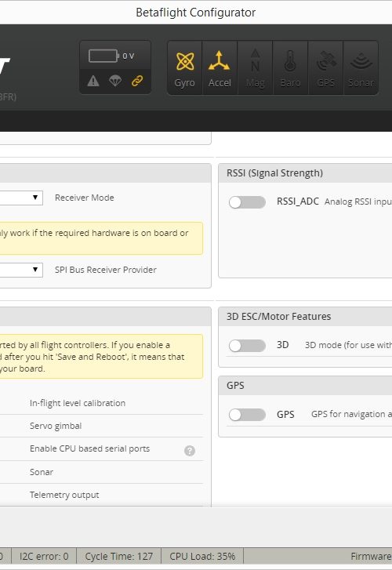This screenshot has width=392, height=570.
Task: Enable the GPS navigation toggle
Action: point(247,415)
